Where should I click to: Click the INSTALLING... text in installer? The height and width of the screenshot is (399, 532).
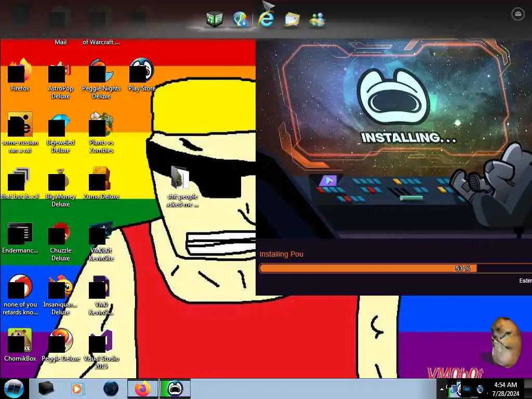pyautogui.click(x=408, y=138)
